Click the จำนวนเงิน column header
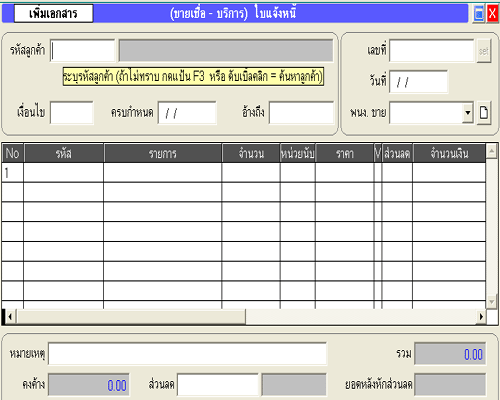The width and height of the screenshot is (500, 400). pos(449,153)
